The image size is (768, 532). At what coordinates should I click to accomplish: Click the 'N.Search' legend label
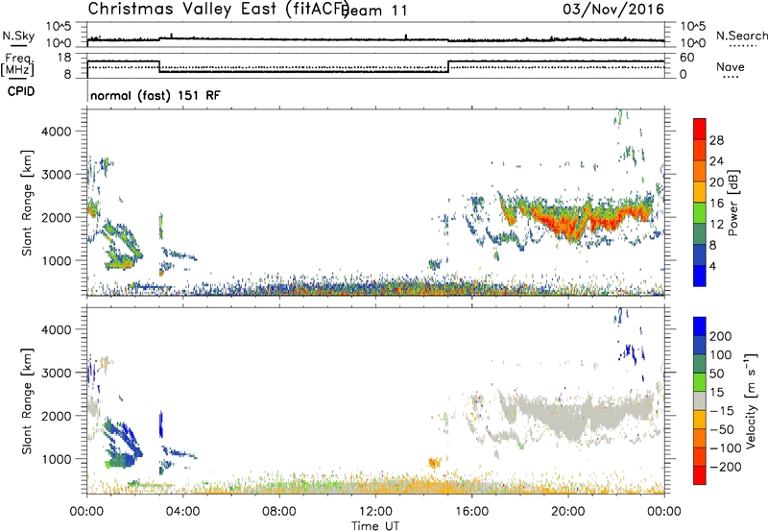(x=741, y=36)
